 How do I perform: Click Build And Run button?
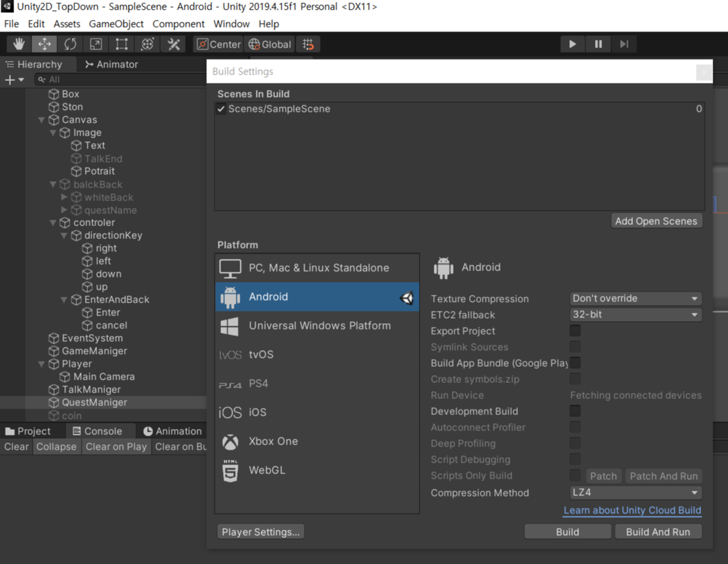click(x=658, y=532)
